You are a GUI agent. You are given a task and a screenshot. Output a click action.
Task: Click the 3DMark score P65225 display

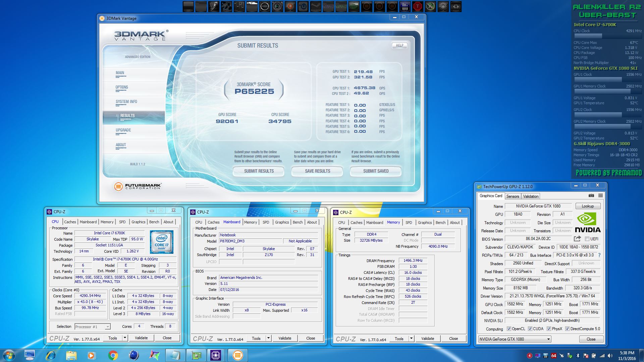[254, 91]
